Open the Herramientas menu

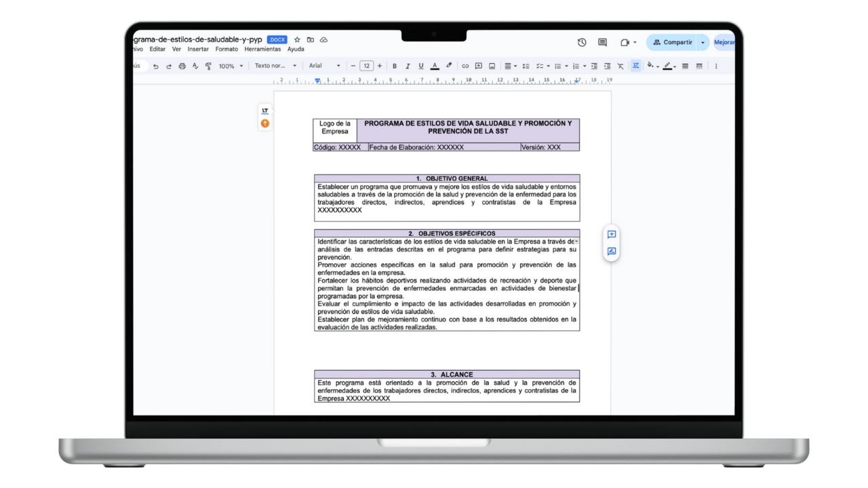coord(262,49)
